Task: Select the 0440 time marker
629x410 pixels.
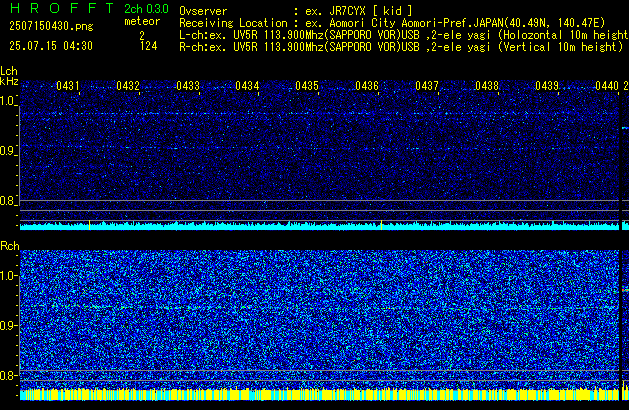Action: point(607,86)
